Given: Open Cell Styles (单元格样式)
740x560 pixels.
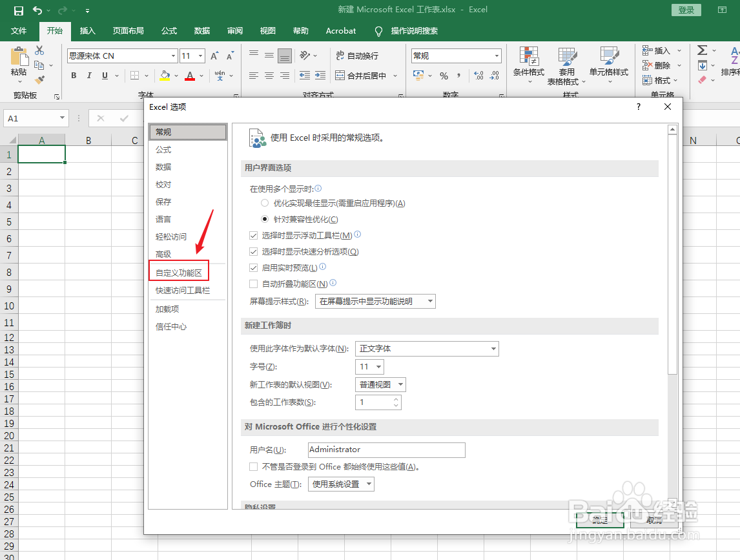Looking at the screenshot, I should tap(609, 64).
